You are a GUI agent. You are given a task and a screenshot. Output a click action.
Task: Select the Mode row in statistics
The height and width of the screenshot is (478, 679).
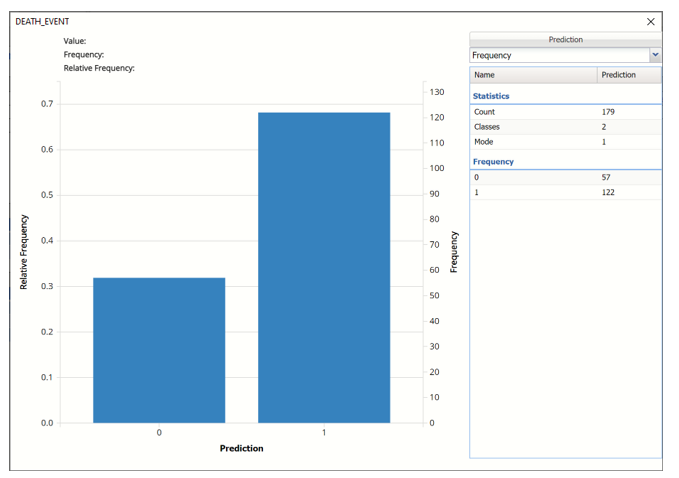click(565, 142)
